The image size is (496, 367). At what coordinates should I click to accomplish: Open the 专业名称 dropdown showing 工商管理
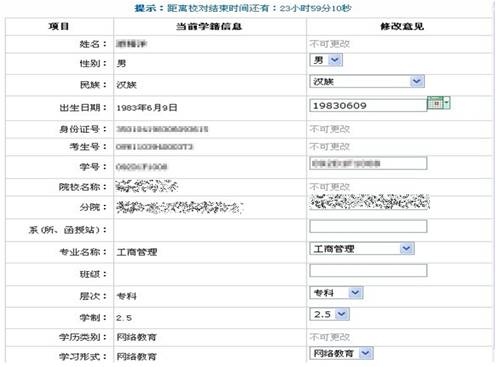point(362,249)
